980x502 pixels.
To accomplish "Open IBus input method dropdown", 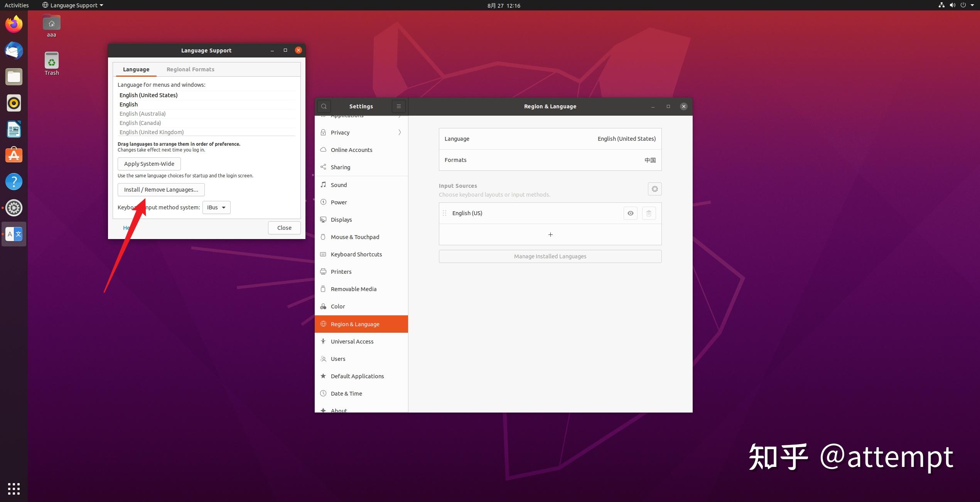I will 216,207.
